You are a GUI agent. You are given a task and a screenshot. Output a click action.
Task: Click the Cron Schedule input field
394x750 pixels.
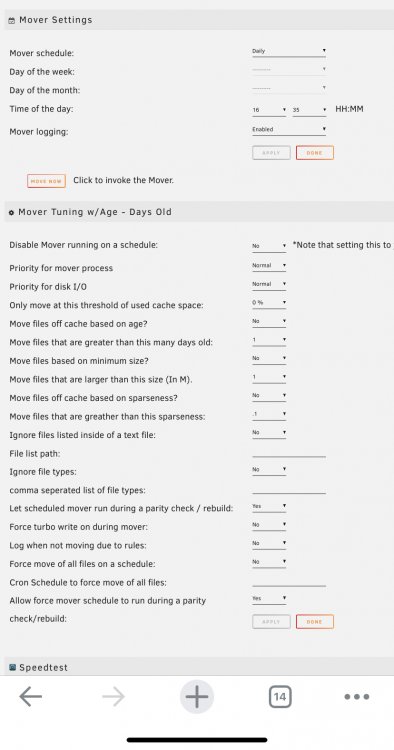(289, 582)
